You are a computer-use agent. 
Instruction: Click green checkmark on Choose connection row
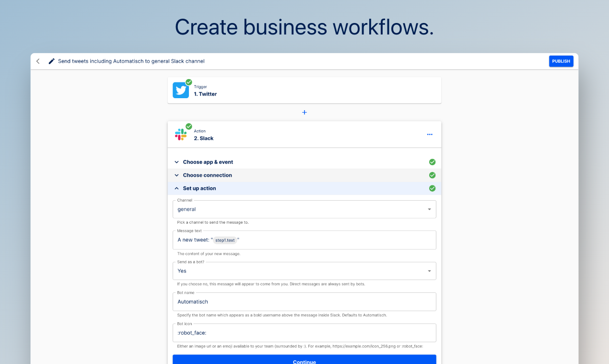click(433, 175)
